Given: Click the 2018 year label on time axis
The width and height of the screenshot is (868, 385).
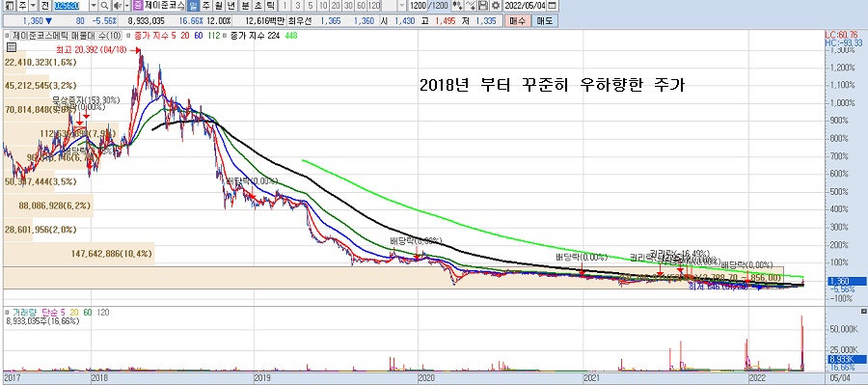Looking at the screenshot, I should [98, 378].
